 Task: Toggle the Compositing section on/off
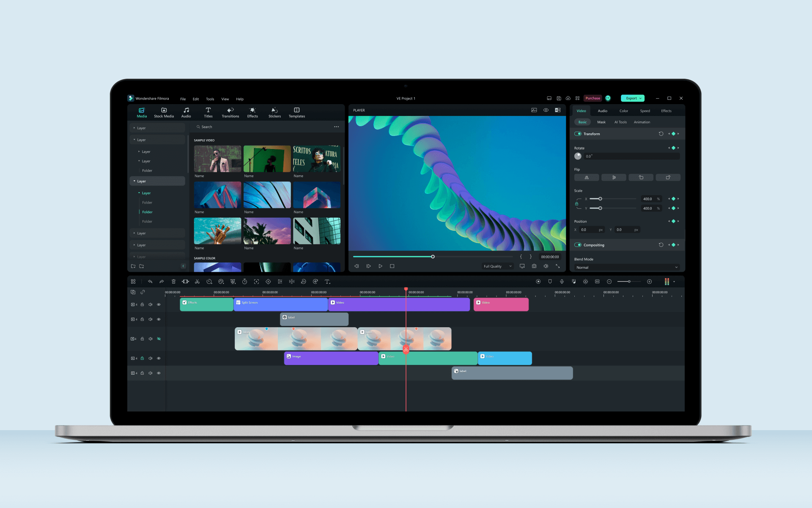click(578, 245)
